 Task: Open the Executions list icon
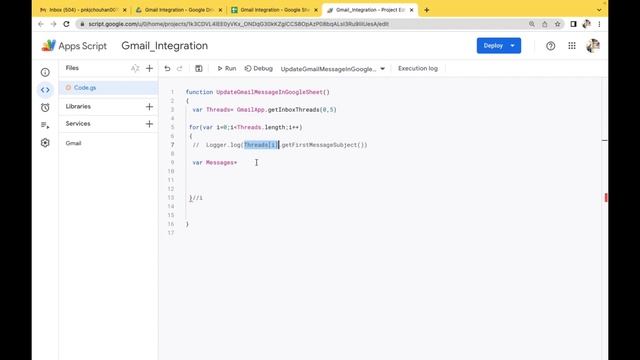(x=45, y=125)
